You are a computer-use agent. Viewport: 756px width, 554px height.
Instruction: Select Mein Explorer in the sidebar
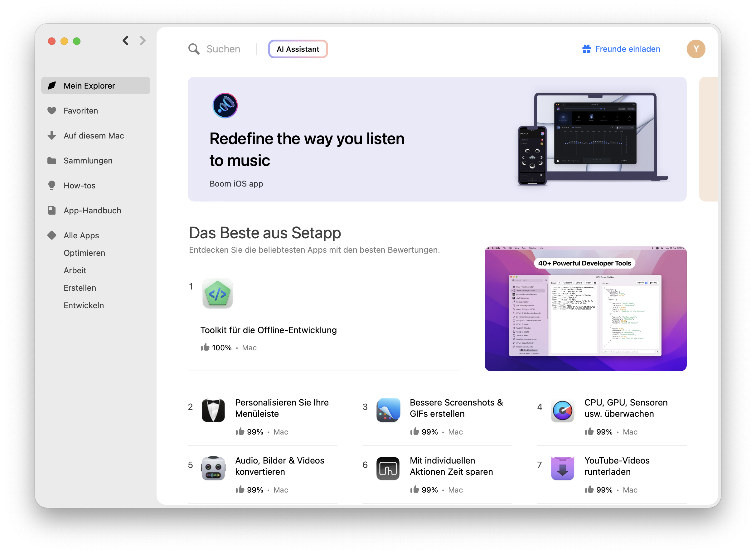click(89, 85)
